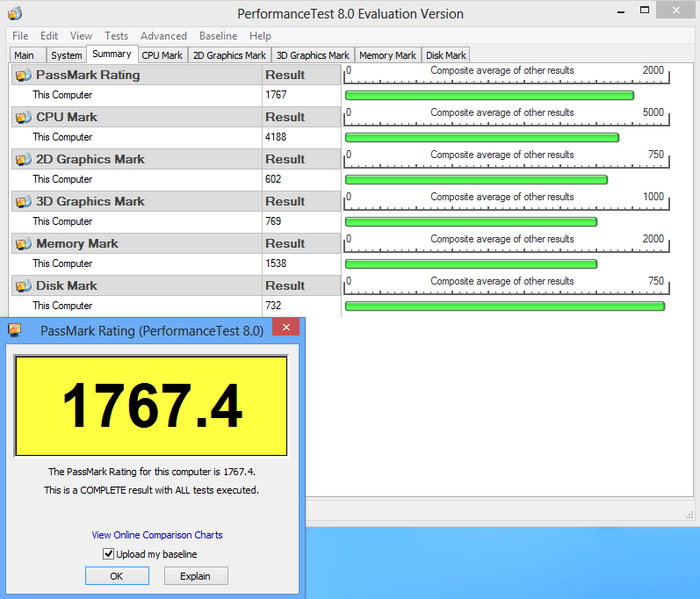Click the PassMark Rating result value 1767
The height and width of the screenshot is (599, 700).
(276, 95)
